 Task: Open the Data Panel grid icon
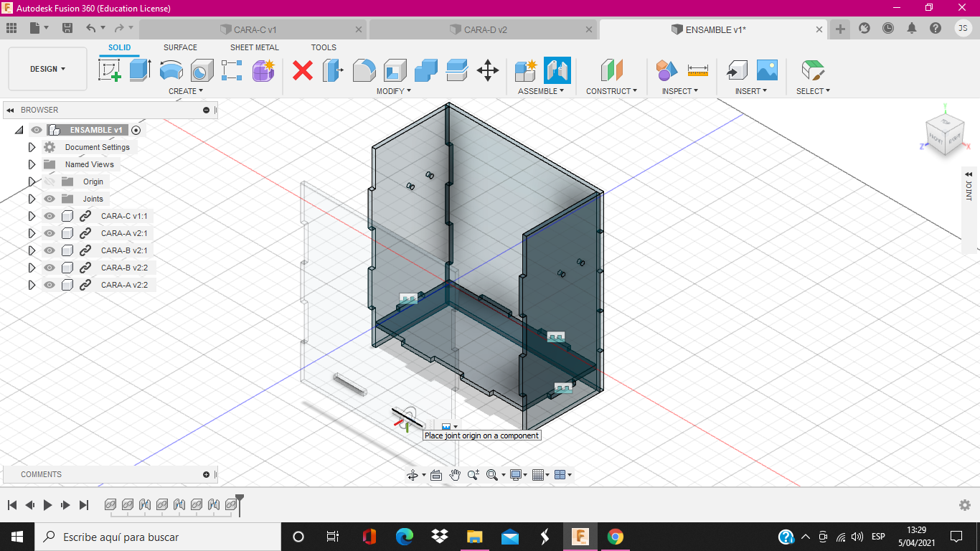tap(11, 28)
